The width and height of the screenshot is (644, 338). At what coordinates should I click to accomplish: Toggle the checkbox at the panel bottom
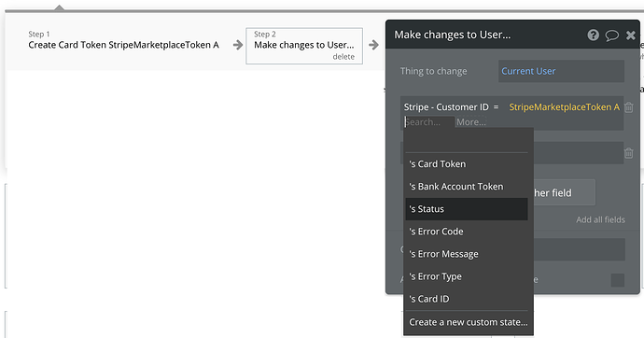(x=617, y=280)
